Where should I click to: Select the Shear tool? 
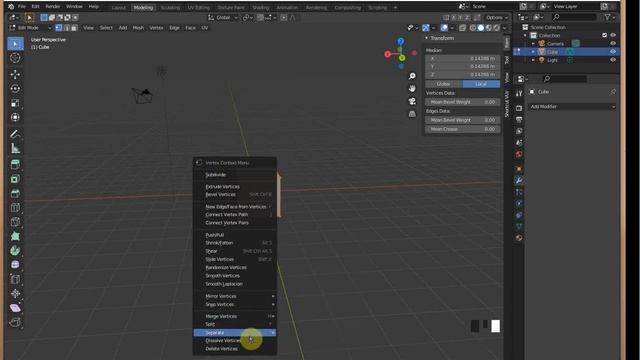click(16, 308)
